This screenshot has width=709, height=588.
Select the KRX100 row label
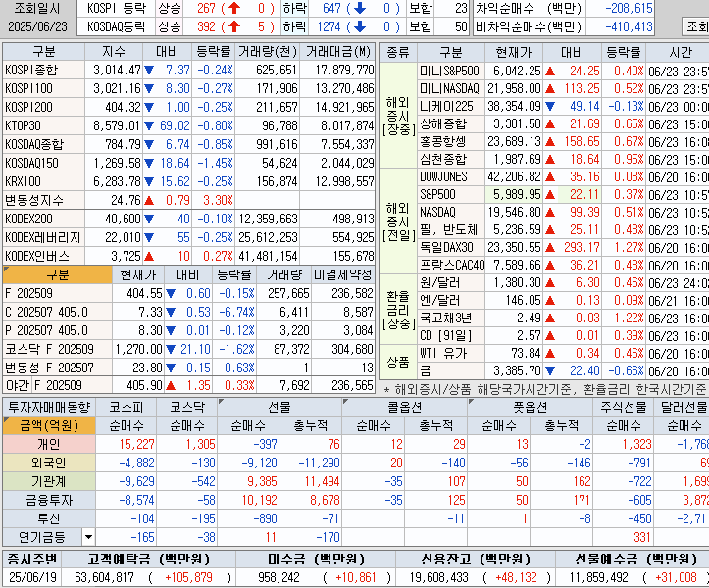(x=43, y=181)
